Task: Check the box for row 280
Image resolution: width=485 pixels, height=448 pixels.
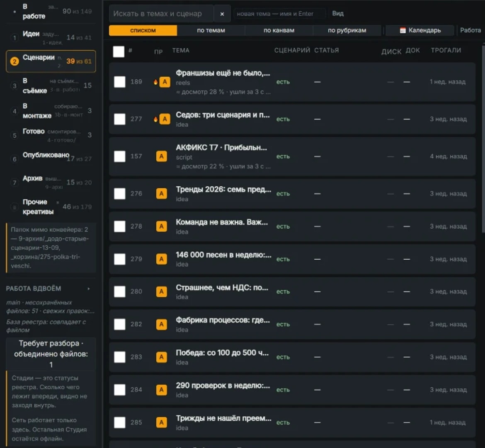Action: [120, 292]
